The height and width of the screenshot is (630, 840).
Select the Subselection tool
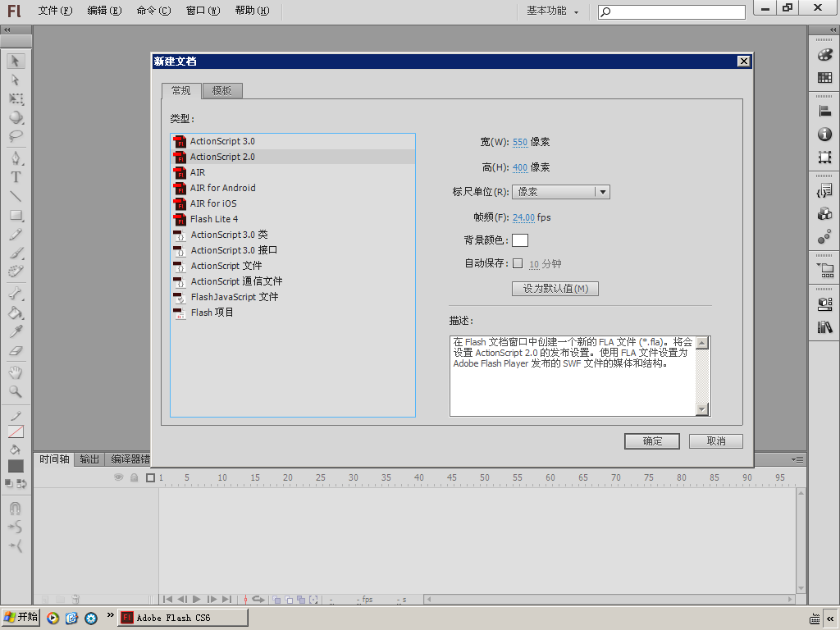[16, 80]
